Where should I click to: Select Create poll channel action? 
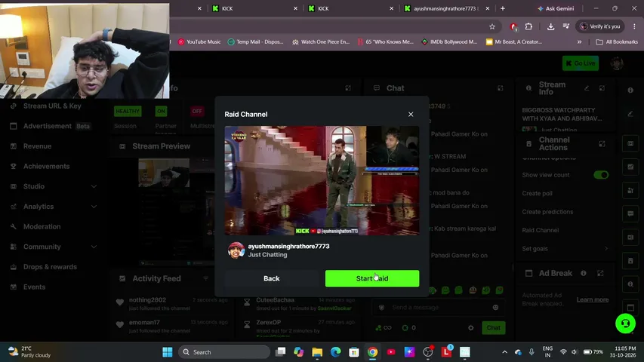click(x=538, y=193)
